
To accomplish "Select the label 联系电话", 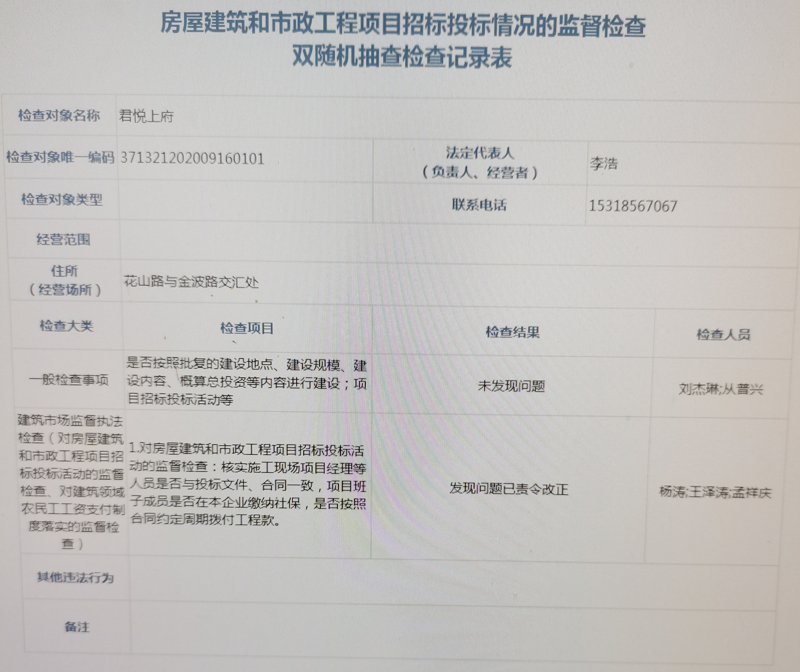I will tap(479, 205).
